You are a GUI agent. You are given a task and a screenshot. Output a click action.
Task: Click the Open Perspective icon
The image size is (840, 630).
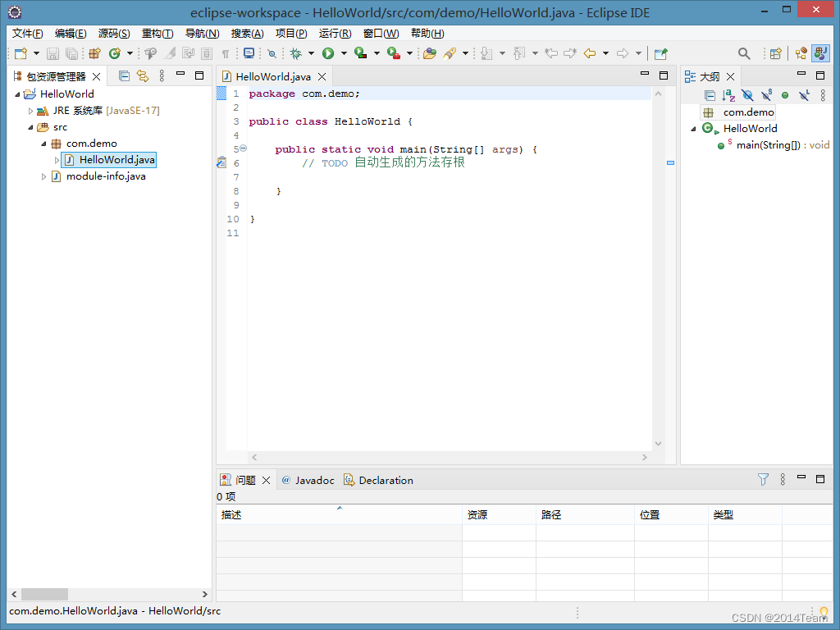point(775,53)
